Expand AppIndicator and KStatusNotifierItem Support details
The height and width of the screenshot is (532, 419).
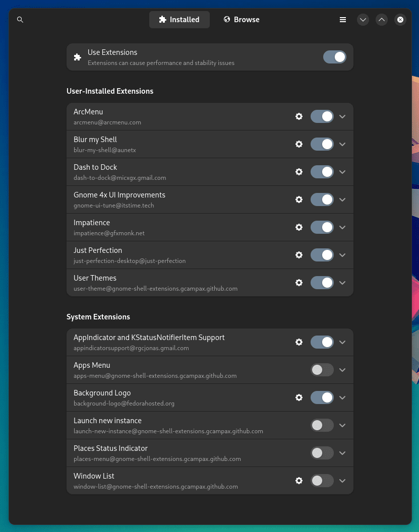[342, 342]
